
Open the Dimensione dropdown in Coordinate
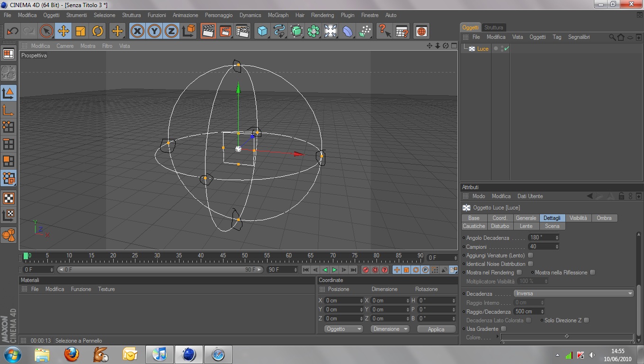[390, 329]
